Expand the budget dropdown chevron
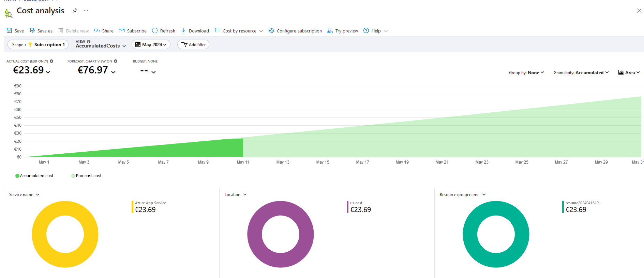644x278 pixels. (x=154, y=72)
